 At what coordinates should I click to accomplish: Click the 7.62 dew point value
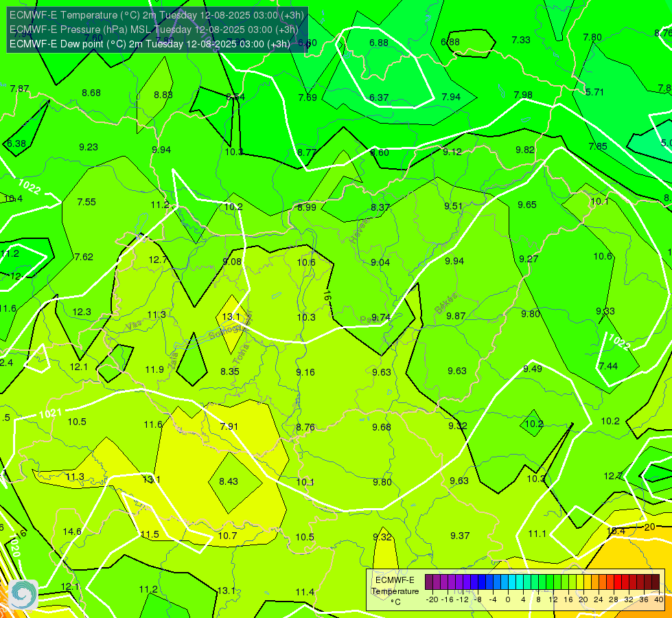tap(84, 257)
